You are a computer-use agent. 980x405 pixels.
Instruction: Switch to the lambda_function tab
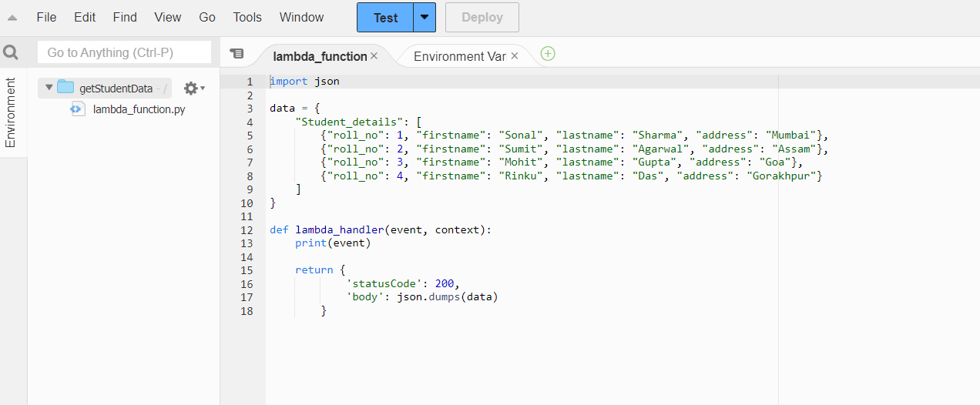pyautogui.click(x=320, y=56)
